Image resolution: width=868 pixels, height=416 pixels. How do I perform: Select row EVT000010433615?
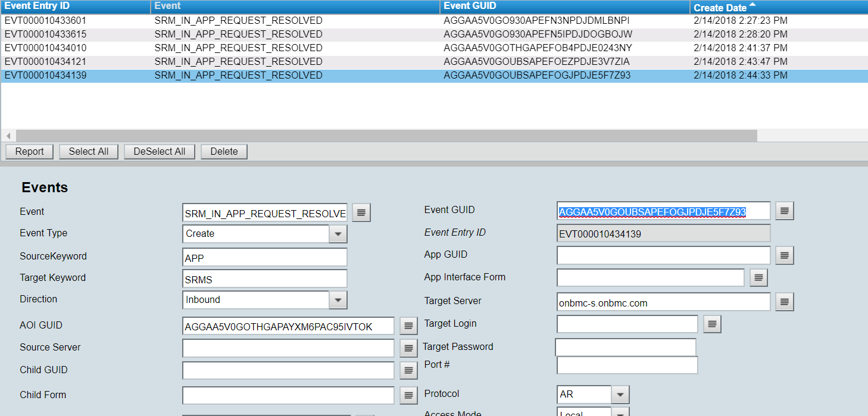[x=434, y=34]
